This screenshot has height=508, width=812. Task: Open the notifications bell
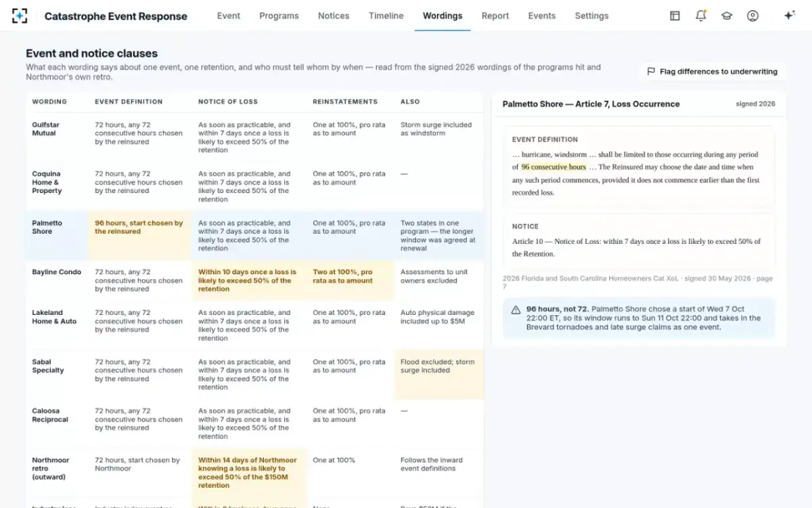click(701, 16)
